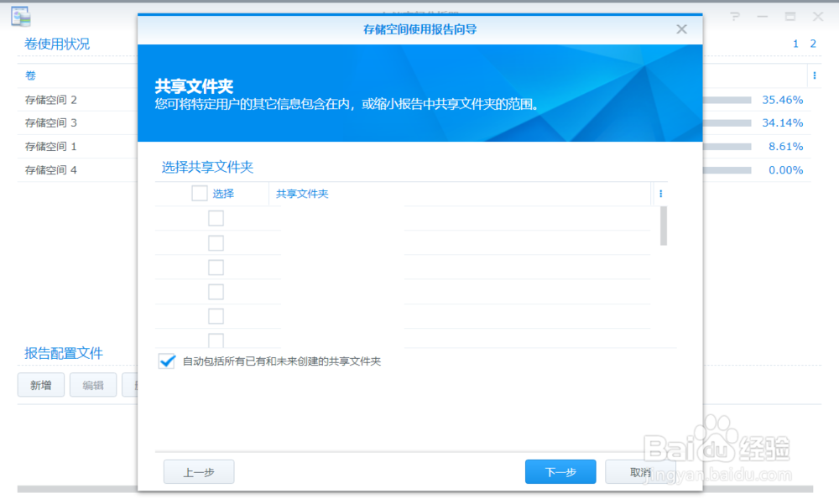The width and height of the screenshot is (839, 504).
Task: Check the third shared folder checkbox
Action: coord(216,267)
